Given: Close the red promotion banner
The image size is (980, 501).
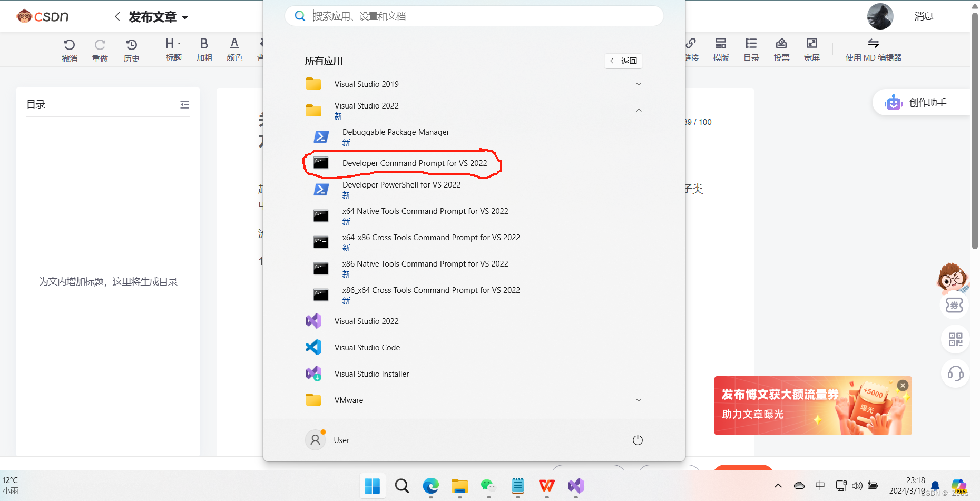Looking at the screenshot, I should 903,386.
